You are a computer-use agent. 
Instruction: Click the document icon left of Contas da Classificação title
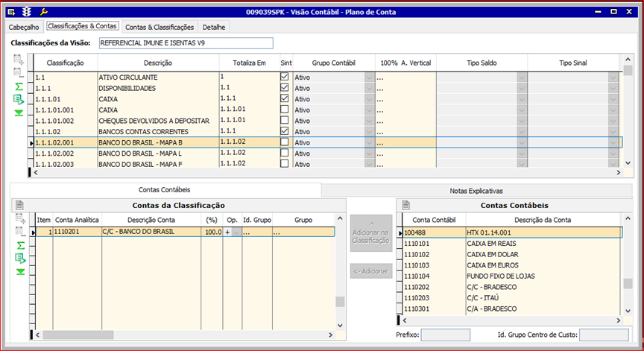tap(20, 205)
